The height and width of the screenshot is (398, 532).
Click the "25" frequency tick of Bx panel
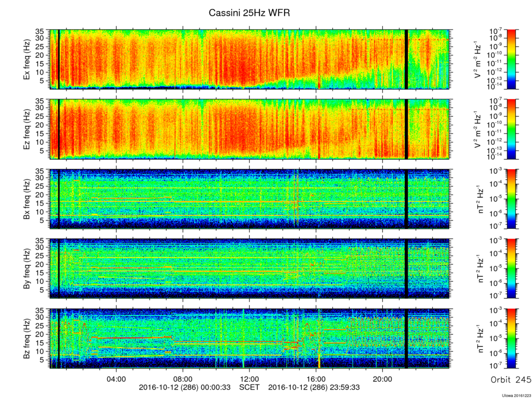[40, 186]
